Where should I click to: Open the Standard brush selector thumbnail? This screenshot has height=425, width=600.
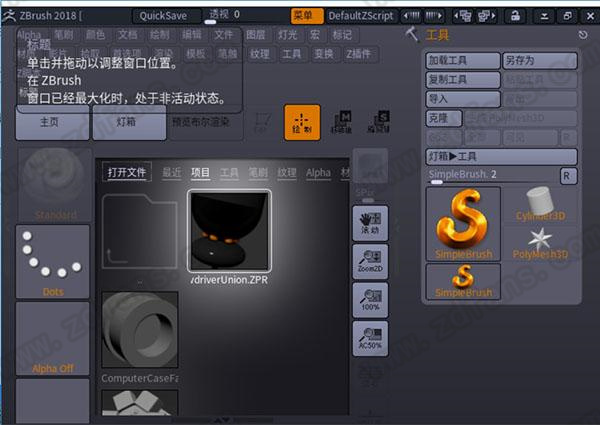click(x=54, y=185)
